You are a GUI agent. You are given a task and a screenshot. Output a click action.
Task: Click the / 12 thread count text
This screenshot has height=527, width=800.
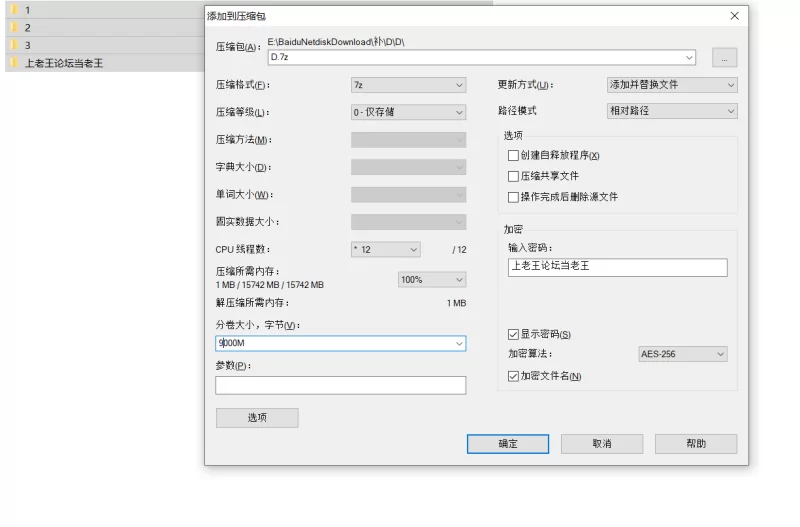pos(459,249)
